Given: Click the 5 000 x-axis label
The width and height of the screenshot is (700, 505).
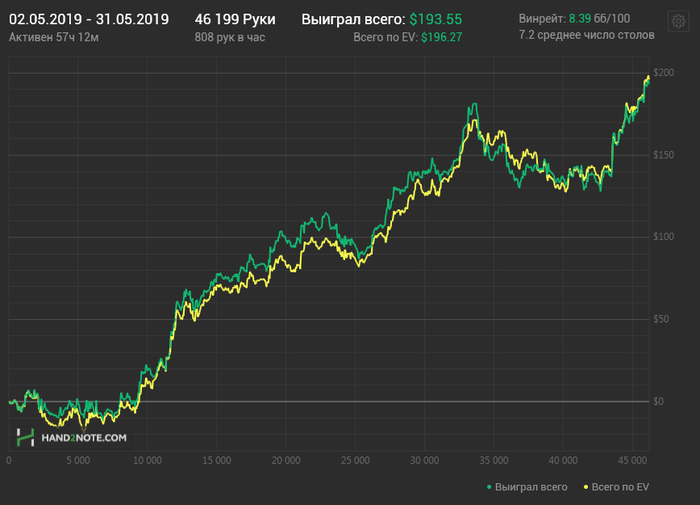Looking at the screenshot, I should coord(78,460).
